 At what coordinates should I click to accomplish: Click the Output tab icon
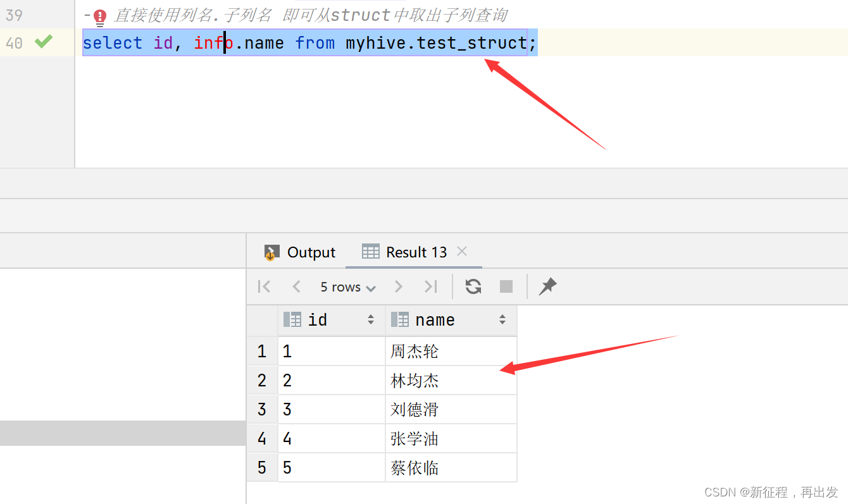(x=271, y=252)
